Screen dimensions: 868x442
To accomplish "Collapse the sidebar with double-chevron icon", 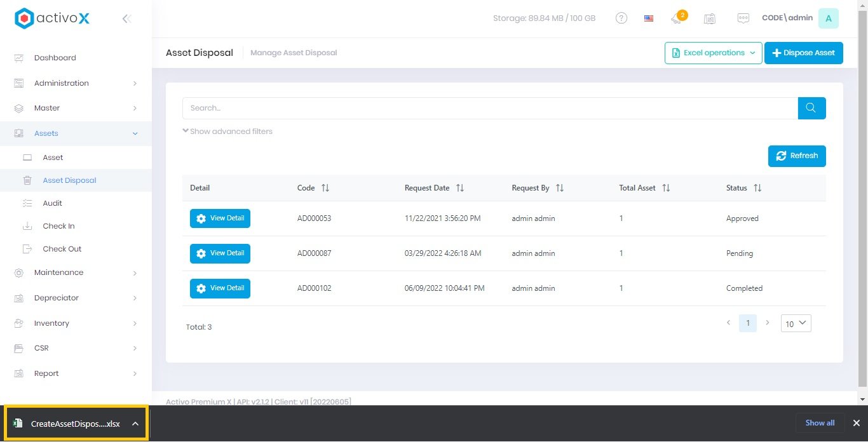I will [x=126, y=19].
